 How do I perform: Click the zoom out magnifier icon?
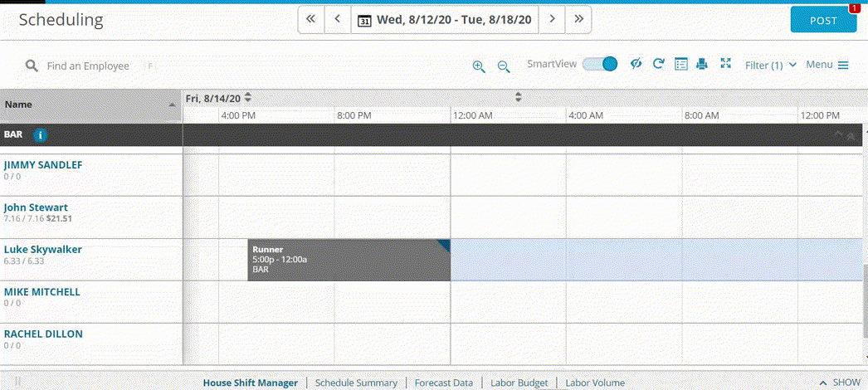click(503, 66)
